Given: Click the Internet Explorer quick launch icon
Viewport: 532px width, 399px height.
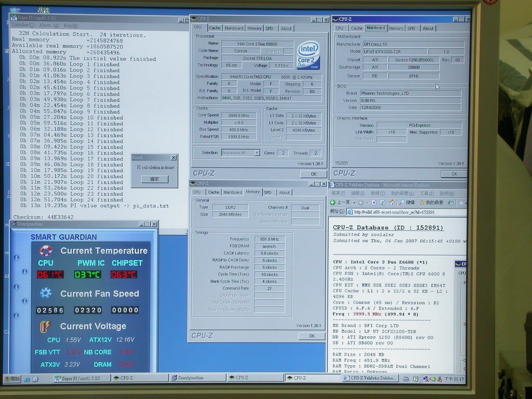Looking at the screenshot, I should click(x=27, y=379).
